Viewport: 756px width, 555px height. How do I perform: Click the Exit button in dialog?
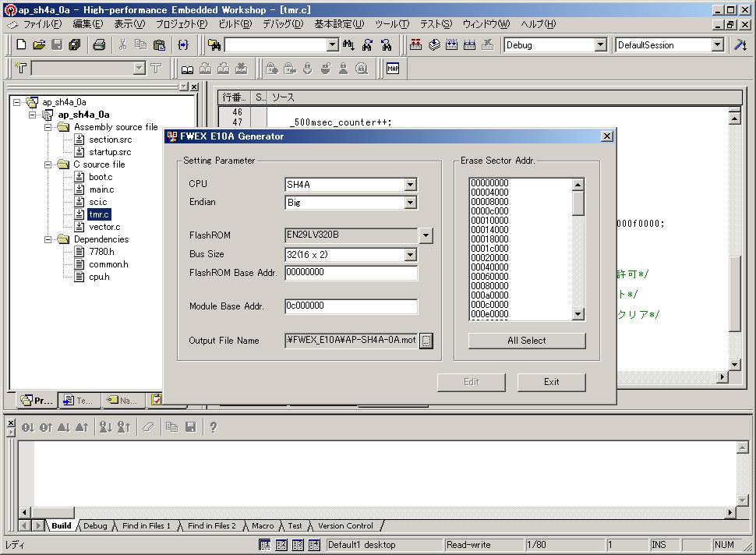tap(552, 382)
